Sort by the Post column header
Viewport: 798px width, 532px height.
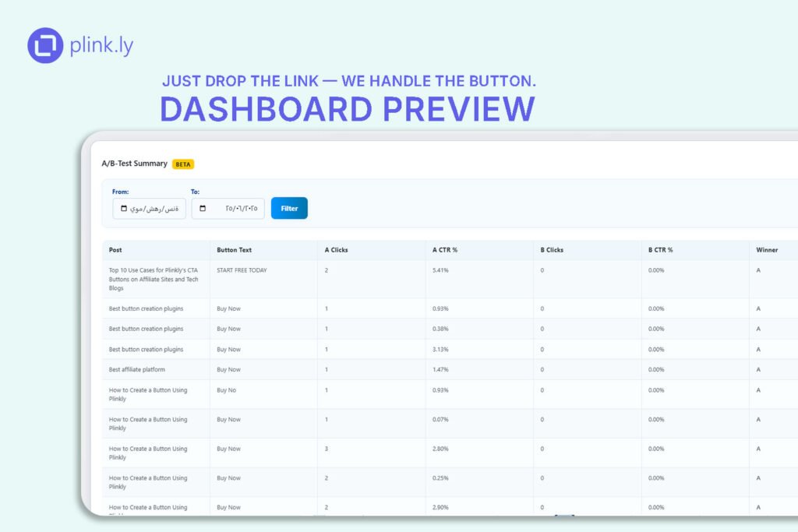coord(115,250)
